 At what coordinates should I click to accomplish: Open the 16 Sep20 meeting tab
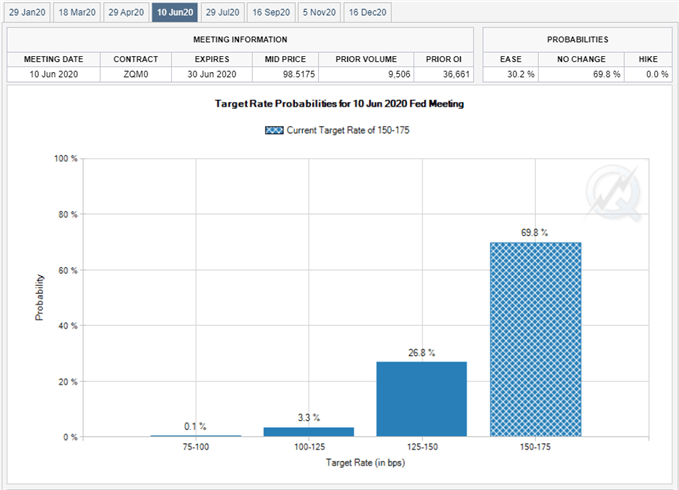[x=270, y=12]
